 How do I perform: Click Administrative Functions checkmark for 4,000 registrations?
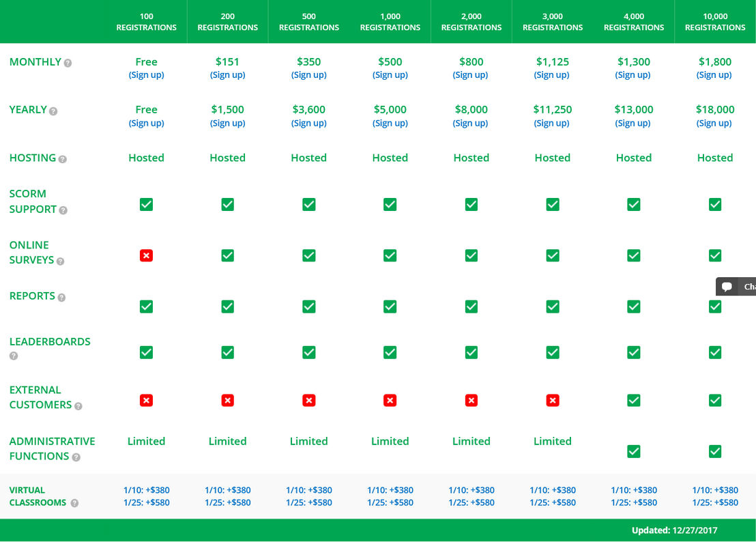634,451
